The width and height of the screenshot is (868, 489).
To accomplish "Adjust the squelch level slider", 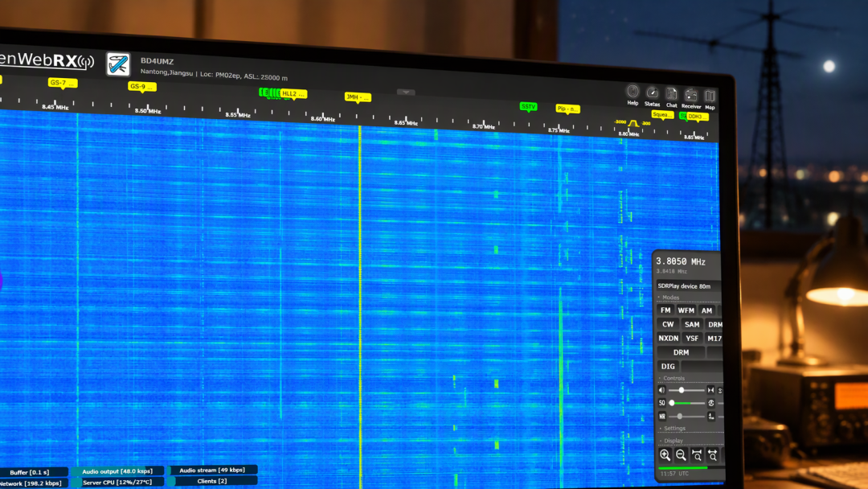I will point(686,403).
